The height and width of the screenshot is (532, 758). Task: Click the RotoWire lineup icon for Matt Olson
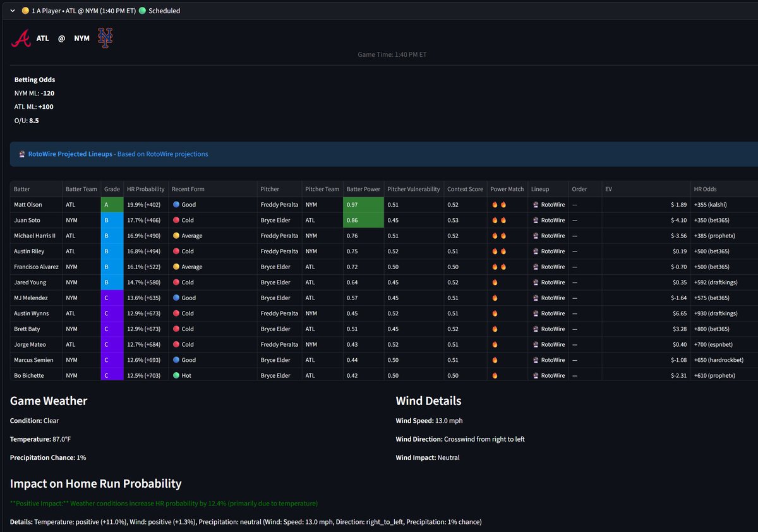[536, 205]
